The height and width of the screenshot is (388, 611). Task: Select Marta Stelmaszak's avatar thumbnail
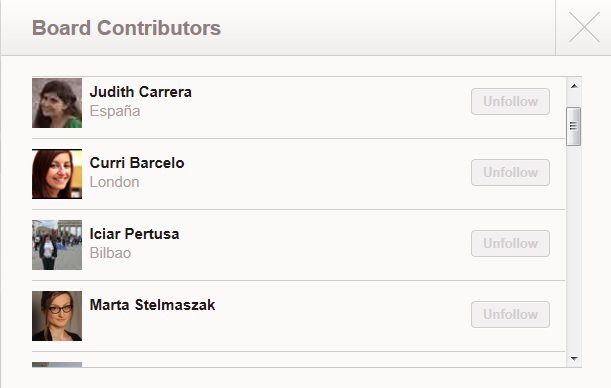pyautogui.click(x=57, y=316)
